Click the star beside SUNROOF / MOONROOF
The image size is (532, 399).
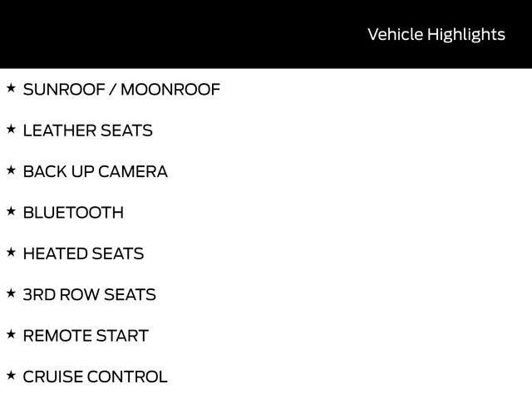tap(11, 87)
